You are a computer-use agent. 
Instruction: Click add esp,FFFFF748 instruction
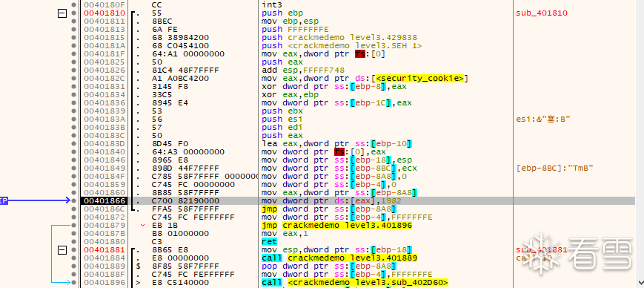pos(303,71)
